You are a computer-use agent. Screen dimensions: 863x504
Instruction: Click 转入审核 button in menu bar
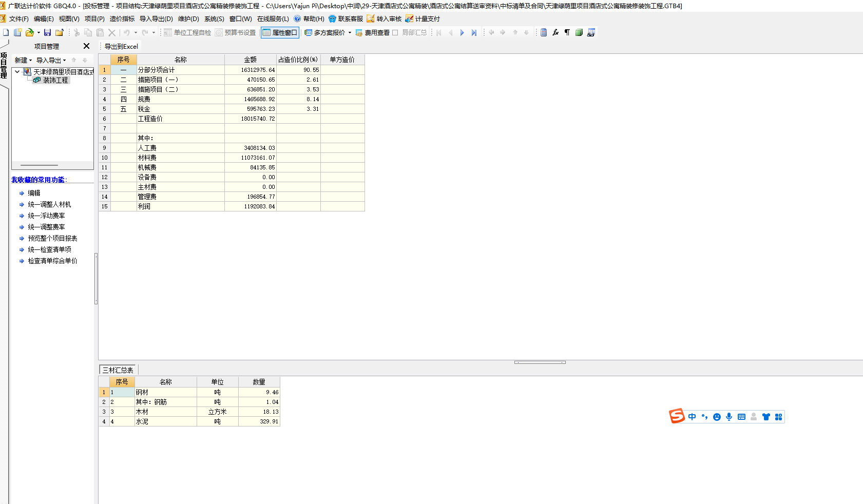tap(384, 19)
